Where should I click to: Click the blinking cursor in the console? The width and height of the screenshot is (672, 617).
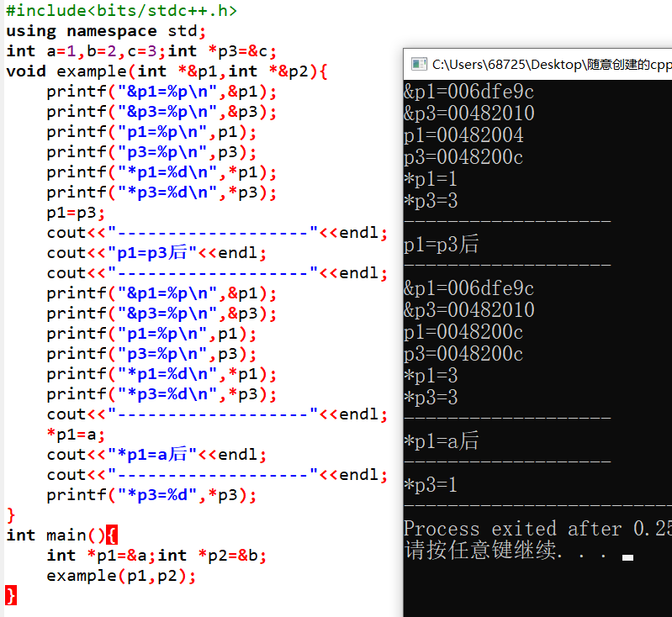tap(628, 557)
